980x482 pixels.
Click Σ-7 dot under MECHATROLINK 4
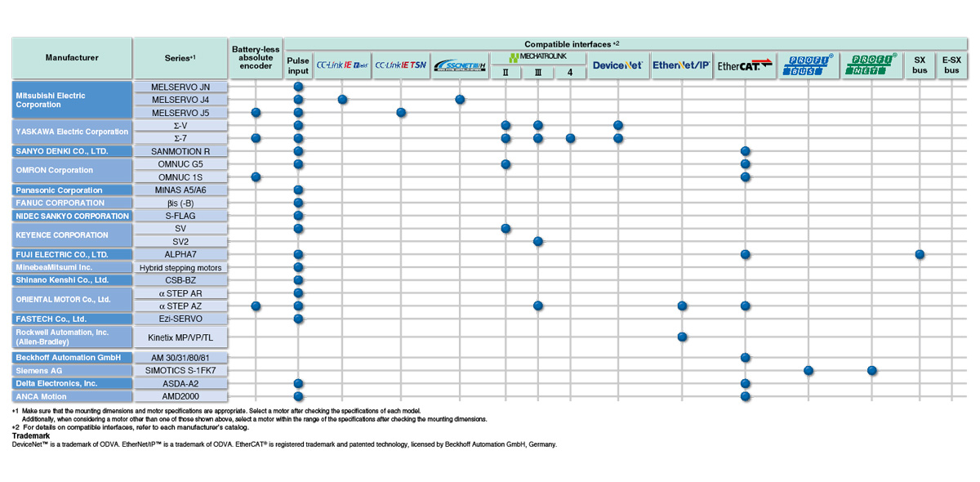point(570,138)
